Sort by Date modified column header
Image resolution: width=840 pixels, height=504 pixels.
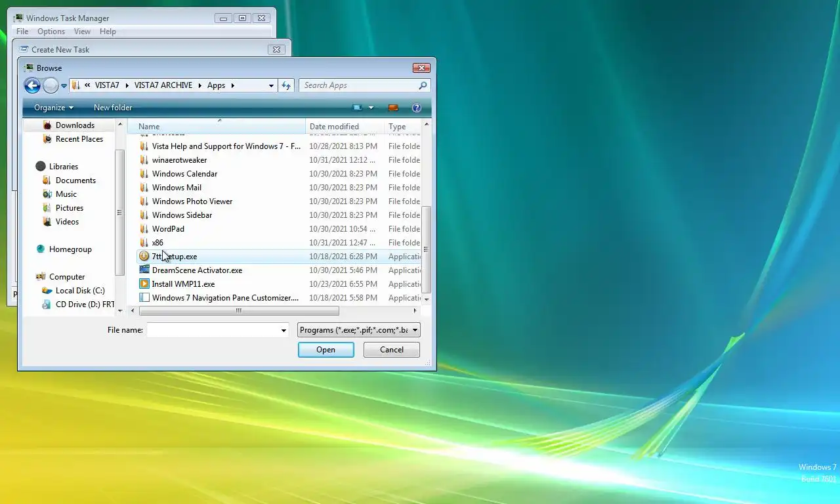pyautogui.click(x=345, y=126)
